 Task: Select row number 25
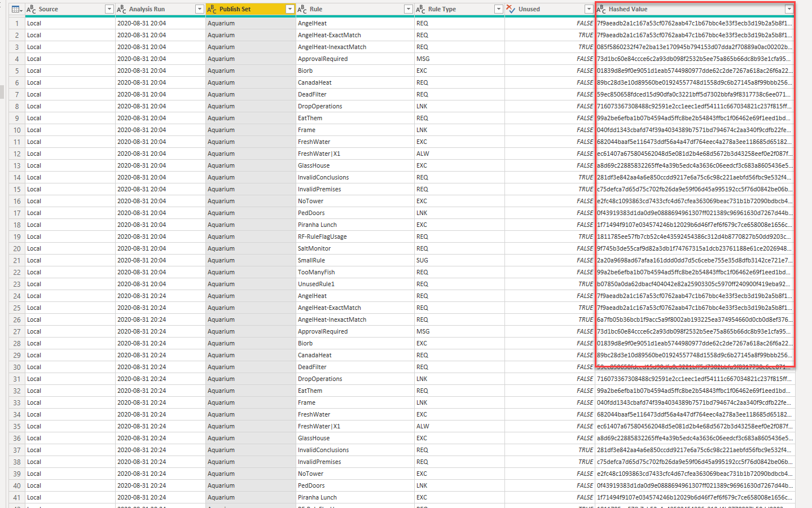pos(17,308)
